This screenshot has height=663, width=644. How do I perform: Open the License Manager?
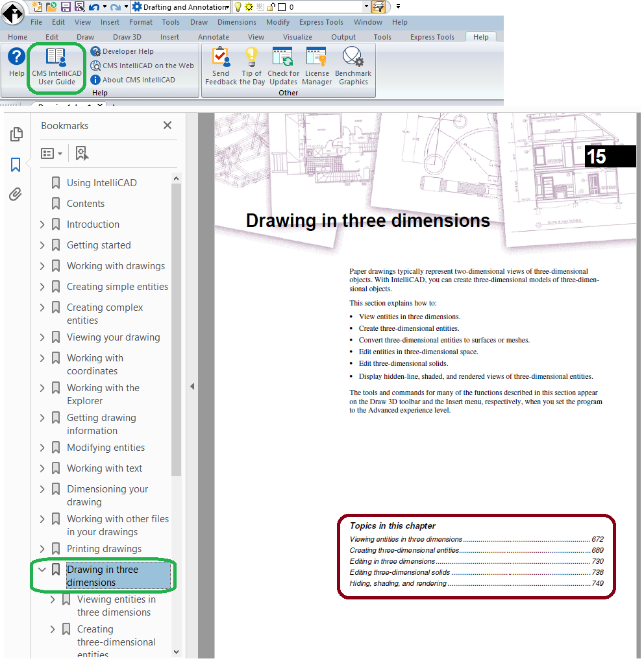317,66
